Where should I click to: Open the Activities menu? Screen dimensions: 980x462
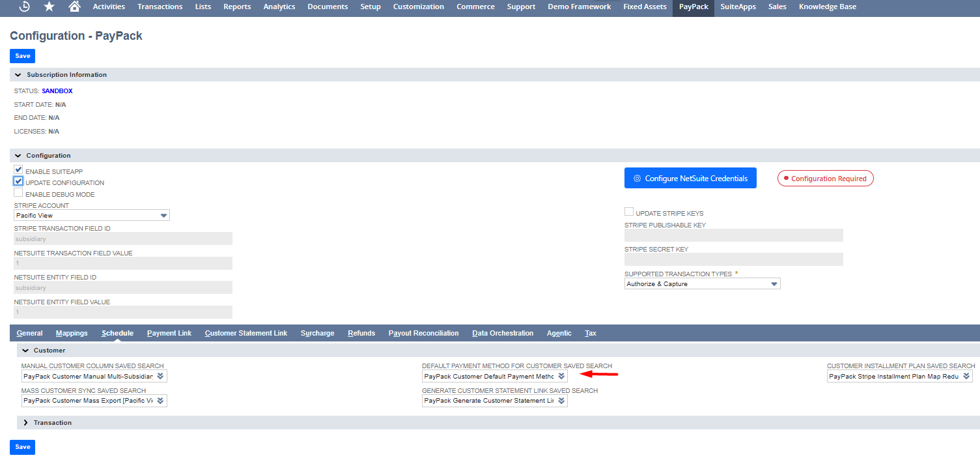click(x=109, y=7)
